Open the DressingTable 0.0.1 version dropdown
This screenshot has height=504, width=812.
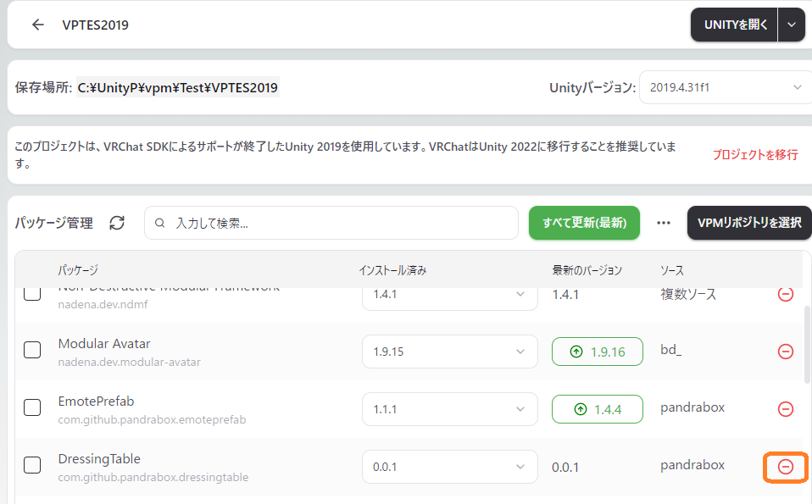449,467
